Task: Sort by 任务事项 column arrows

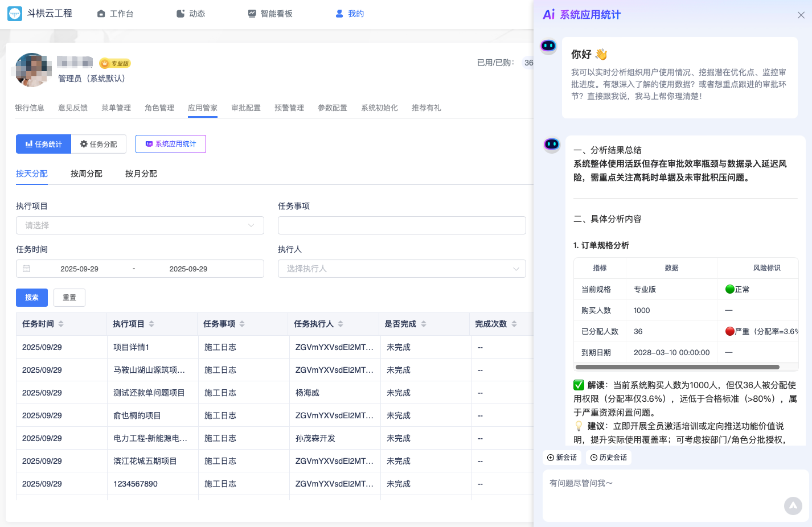Action: click(242, 324)
